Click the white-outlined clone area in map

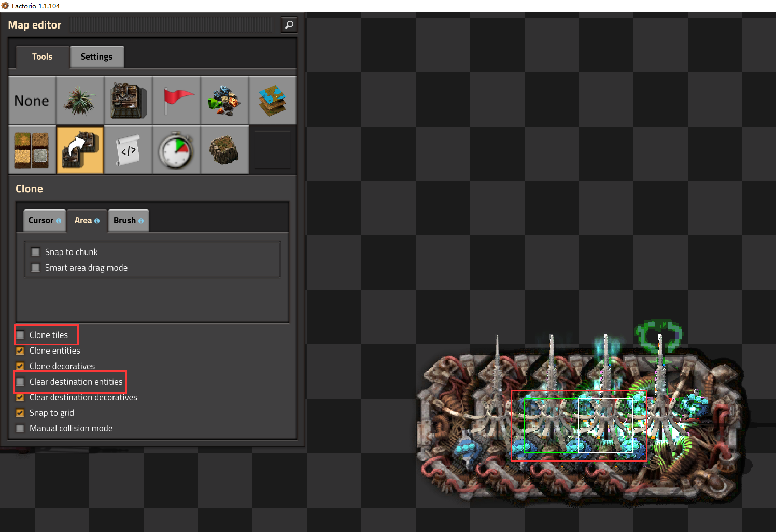tap(605, 425)
